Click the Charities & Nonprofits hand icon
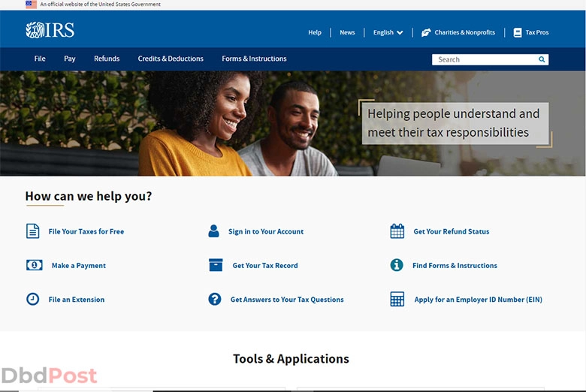This screenshot has width=586, height=392. [426, 32]
